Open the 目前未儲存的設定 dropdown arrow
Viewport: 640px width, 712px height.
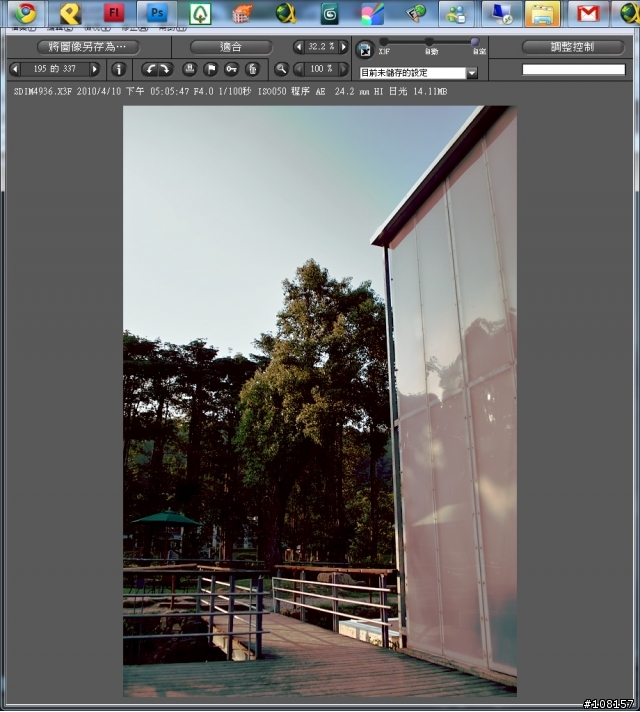472,73
